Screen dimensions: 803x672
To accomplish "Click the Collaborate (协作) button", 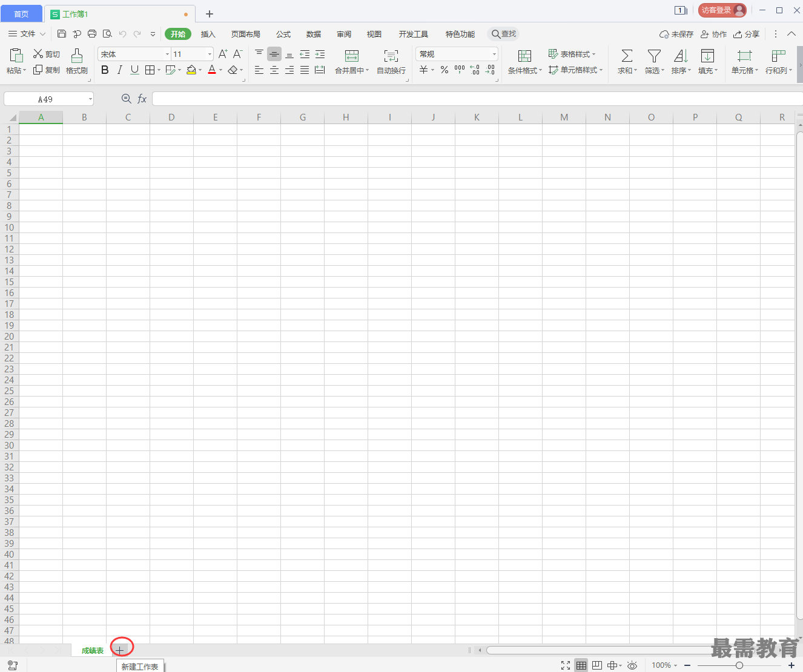I will 713,34.
